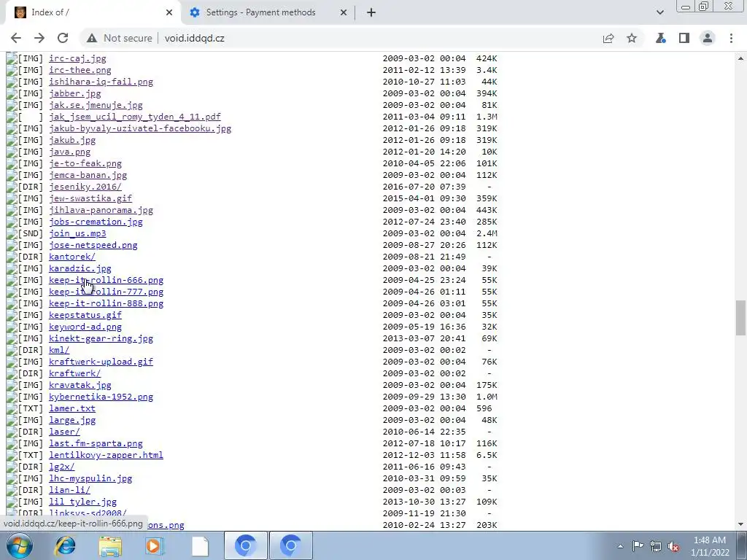Open java.png link
This screenshot has width=747, height=560.
click(69, 152)
